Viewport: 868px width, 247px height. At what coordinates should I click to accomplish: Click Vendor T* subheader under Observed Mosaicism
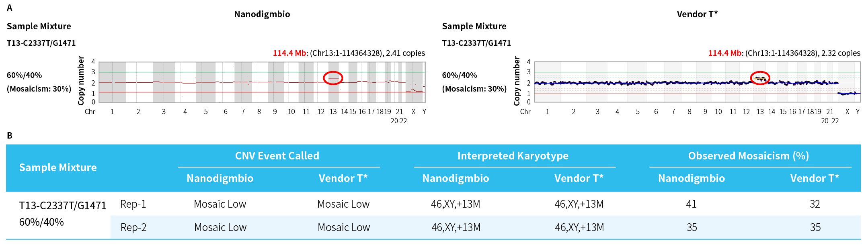coord(815,178)
